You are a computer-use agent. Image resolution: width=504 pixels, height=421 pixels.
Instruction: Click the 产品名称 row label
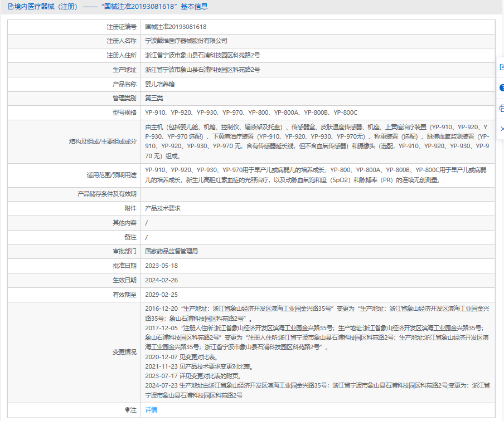click(124, 84)
